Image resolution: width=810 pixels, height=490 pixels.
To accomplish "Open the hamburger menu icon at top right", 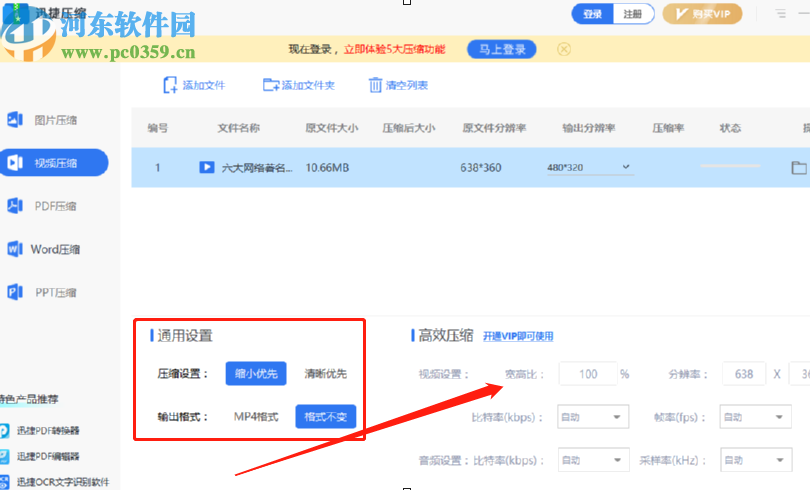I will point(781,13).
